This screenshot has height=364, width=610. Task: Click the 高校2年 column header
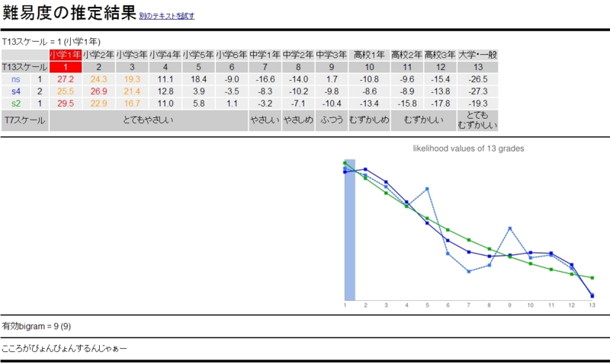[x=407, y=55]
